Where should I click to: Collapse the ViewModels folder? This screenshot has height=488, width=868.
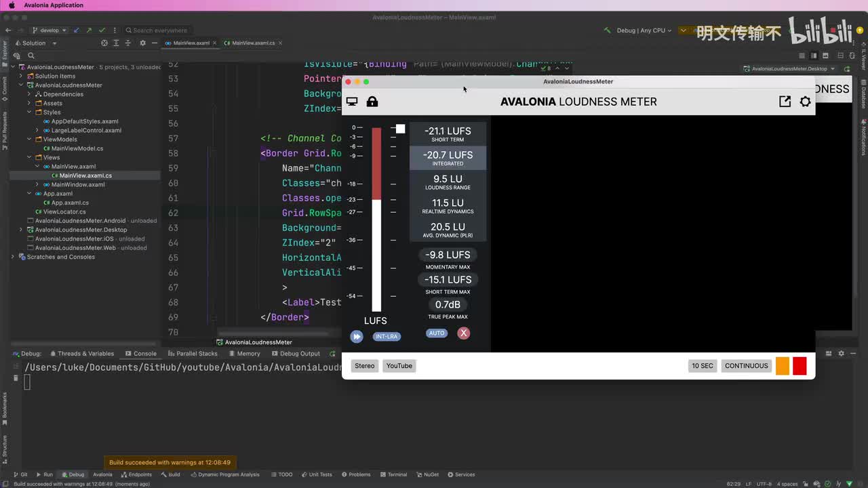point(29,140)
